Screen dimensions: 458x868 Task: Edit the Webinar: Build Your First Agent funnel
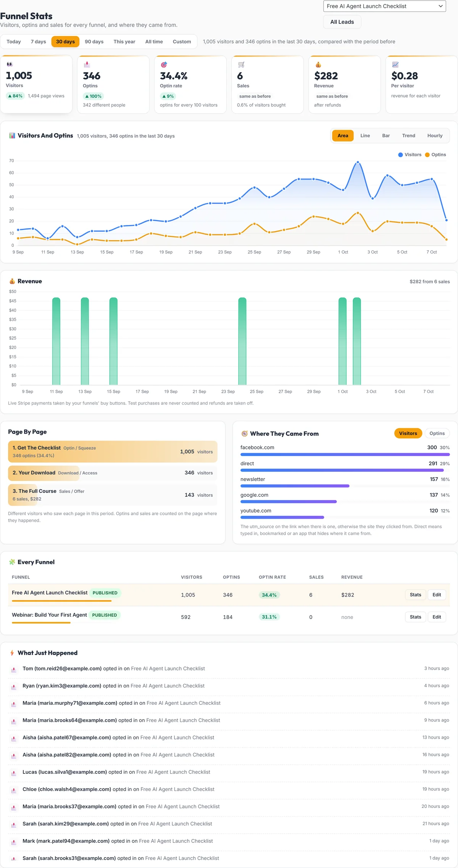click(437, 617)
